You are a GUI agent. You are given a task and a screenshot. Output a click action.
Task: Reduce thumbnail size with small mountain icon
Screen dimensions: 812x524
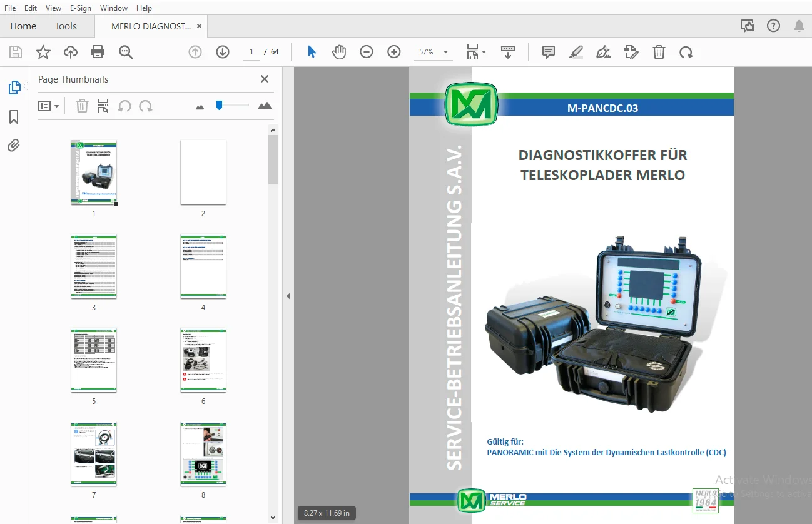coord(200,107)
